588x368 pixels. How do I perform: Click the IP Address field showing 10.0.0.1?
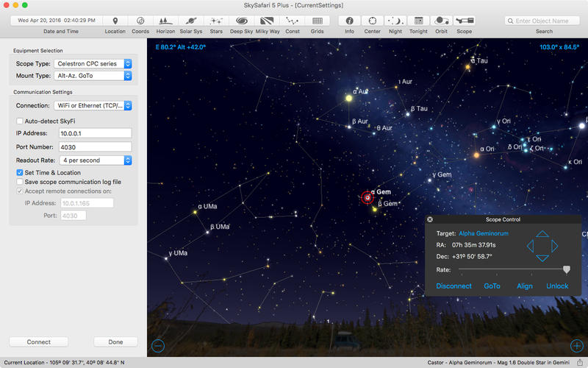96,133
